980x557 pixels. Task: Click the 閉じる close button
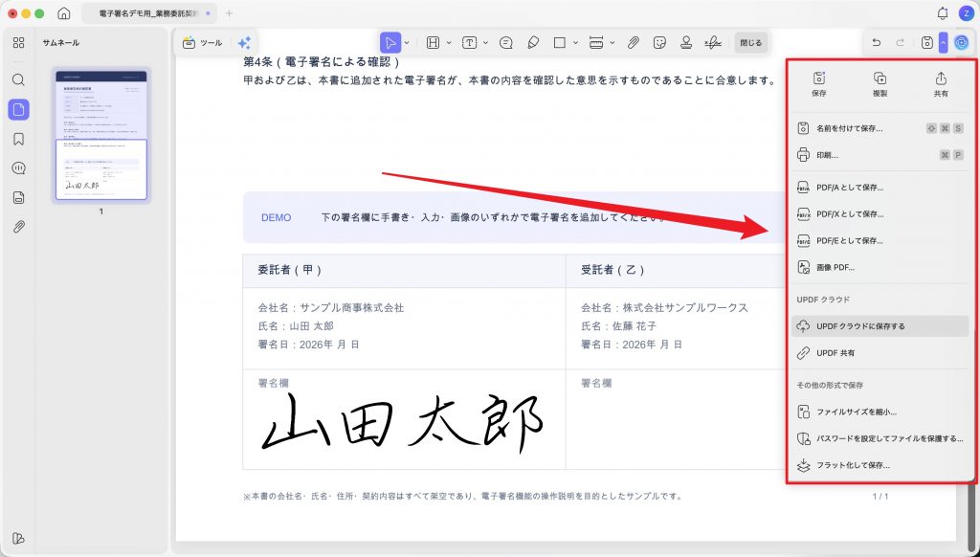[750, 42]
